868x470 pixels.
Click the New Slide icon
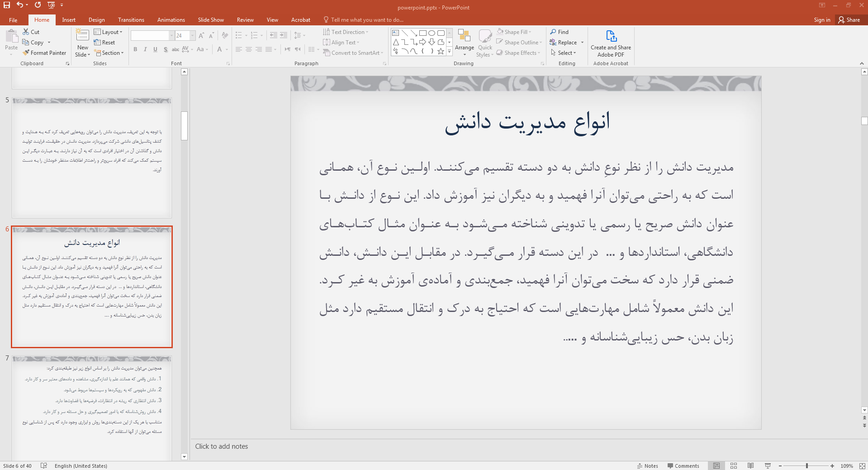(82, 35)
